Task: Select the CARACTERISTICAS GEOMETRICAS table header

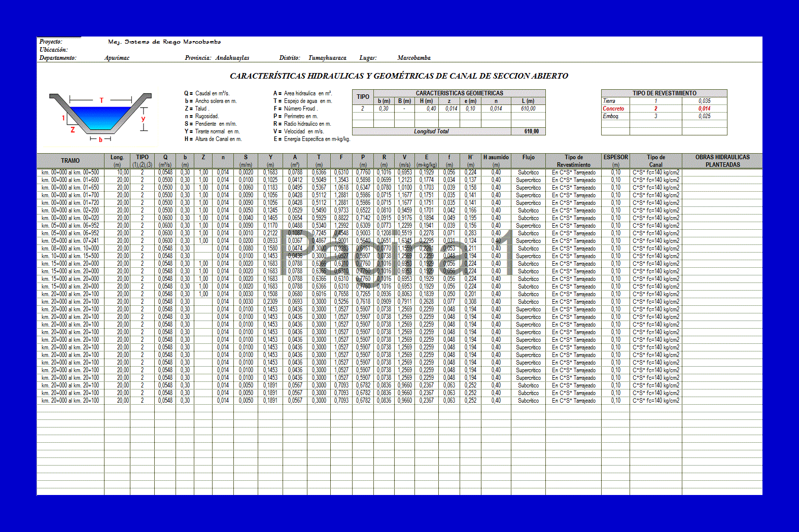Action: [x=460, y=93]
